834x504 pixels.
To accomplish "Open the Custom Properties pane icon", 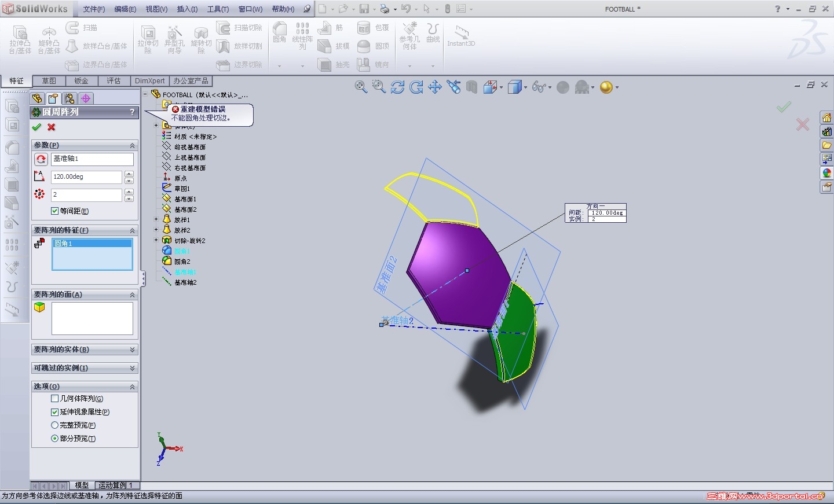I will click(826, 187).
